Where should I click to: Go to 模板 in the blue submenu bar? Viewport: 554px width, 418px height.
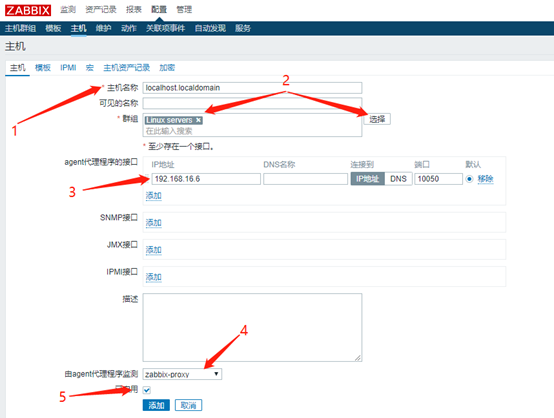[53, 28]
